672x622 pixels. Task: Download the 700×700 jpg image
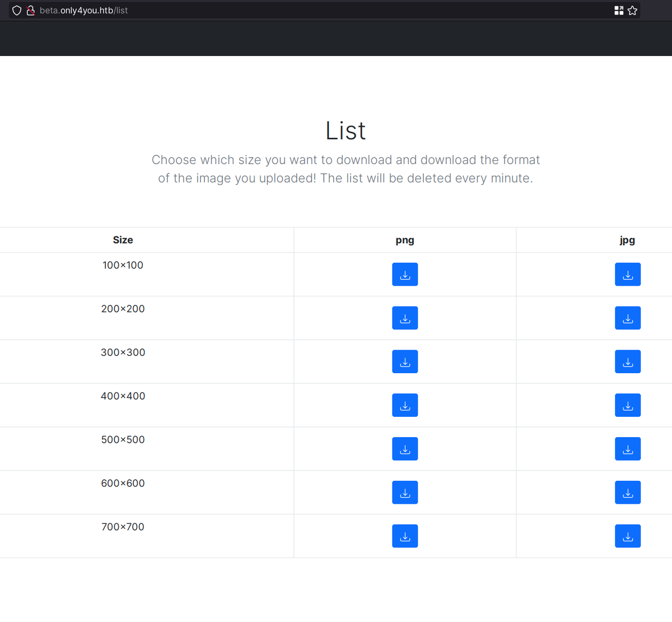[x=628, y=536]
